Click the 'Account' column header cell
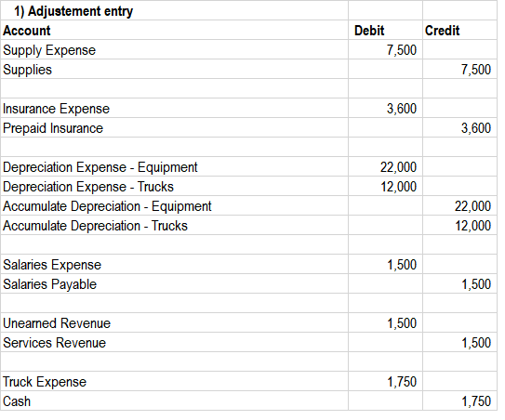This screenshot has width=505, height=420. click(175, 31)
